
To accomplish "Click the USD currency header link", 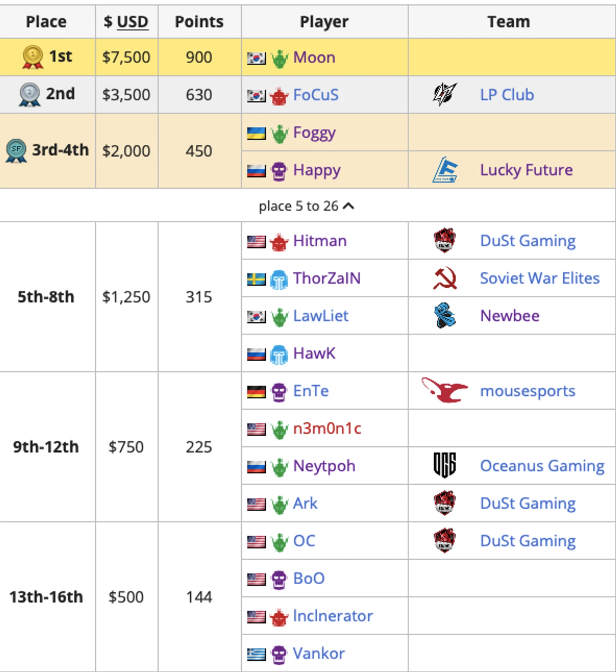I will point(132,22).
